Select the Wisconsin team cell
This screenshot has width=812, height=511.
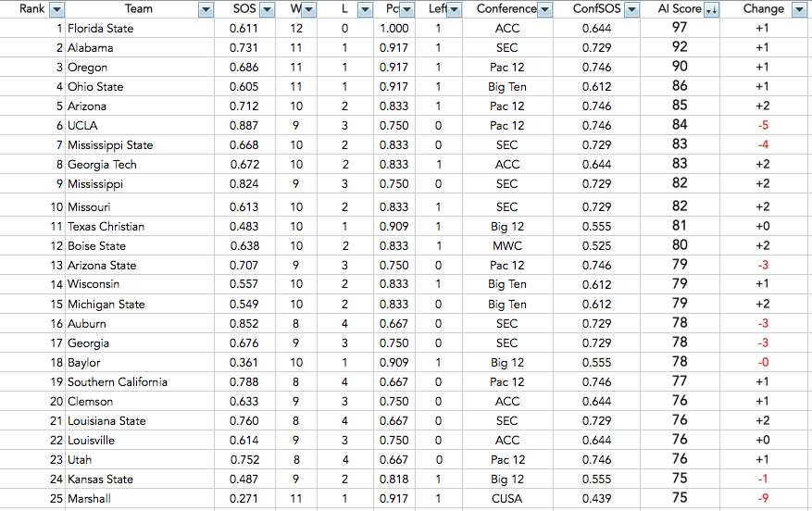tap(140, 284)
